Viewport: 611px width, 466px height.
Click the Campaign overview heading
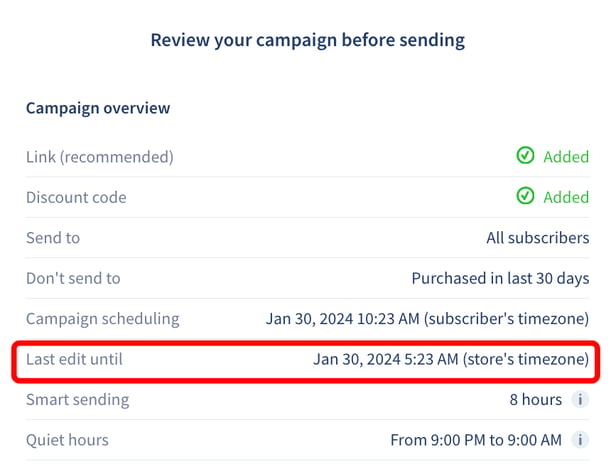98,108
